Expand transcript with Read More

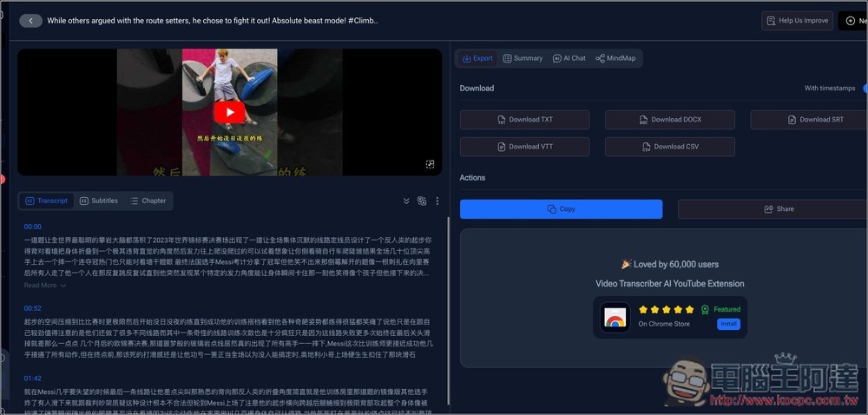pyautogui.click(x=45, y=286)
